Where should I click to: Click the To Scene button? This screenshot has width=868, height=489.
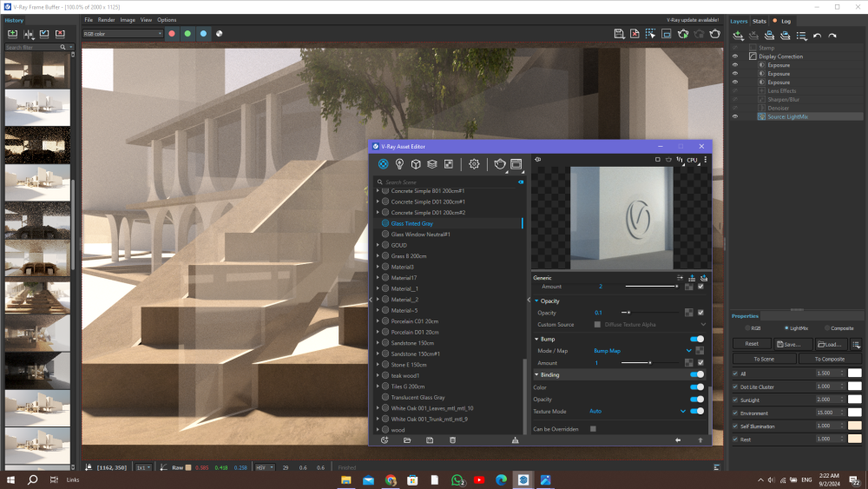tap(764, 359)
